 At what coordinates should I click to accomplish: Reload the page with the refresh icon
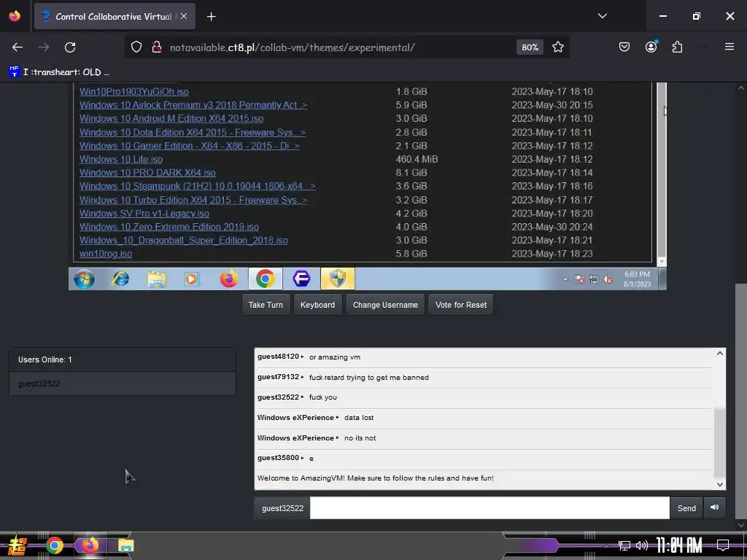coord(70,47)
